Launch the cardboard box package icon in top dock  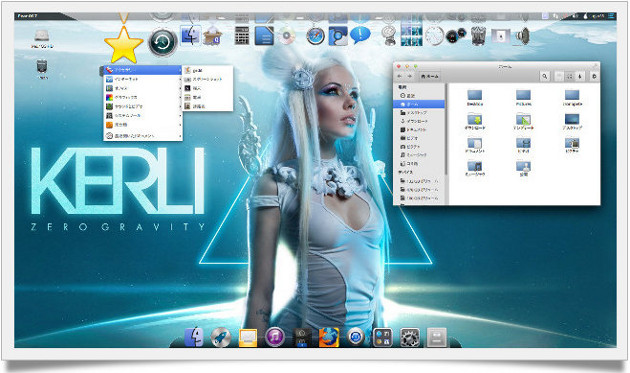[x=213, y=36]
